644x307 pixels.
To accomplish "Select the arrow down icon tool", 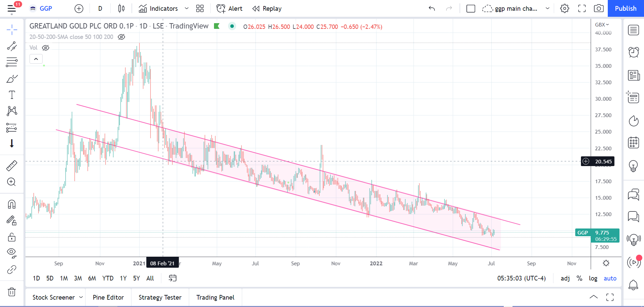I will [x=12, y=144].
